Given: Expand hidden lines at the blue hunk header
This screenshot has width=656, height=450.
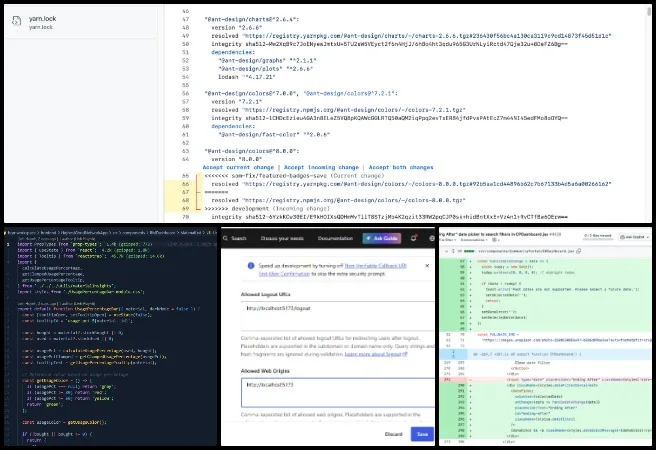Looking at the screenshot, I should tap(453, 354).
